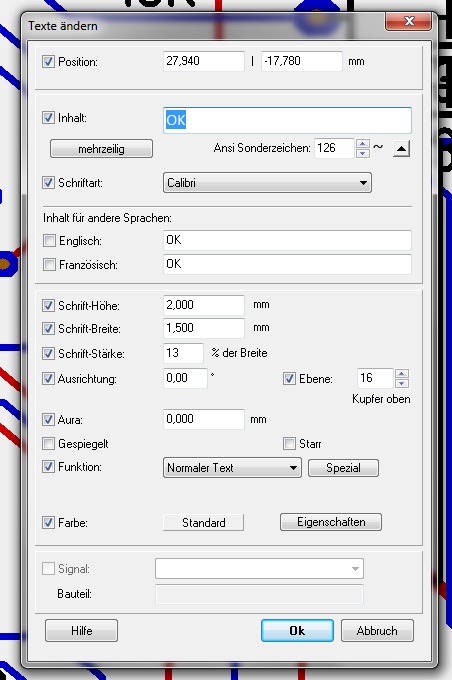
Task: Expand the Funktion Normaler Text dropdown
Action: pos(232,468)
